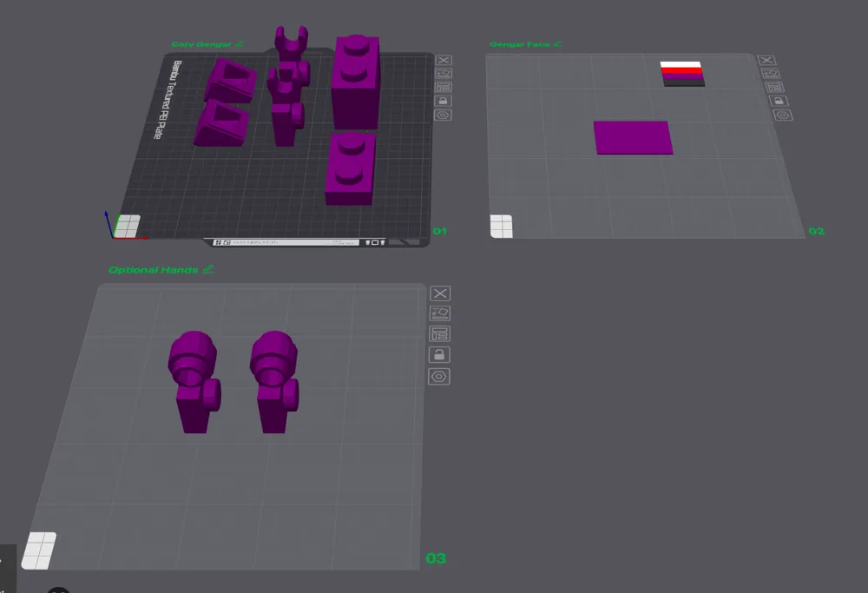Delete the Optional Hands plate
This screenshot has width=868, height=593.
439,293
